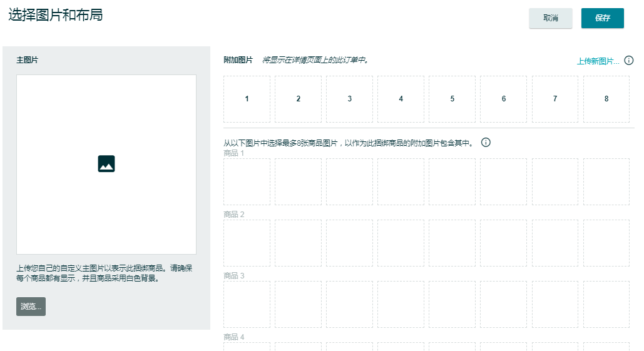Click the 选择图片和布局 page title

[x=56, y=15]
